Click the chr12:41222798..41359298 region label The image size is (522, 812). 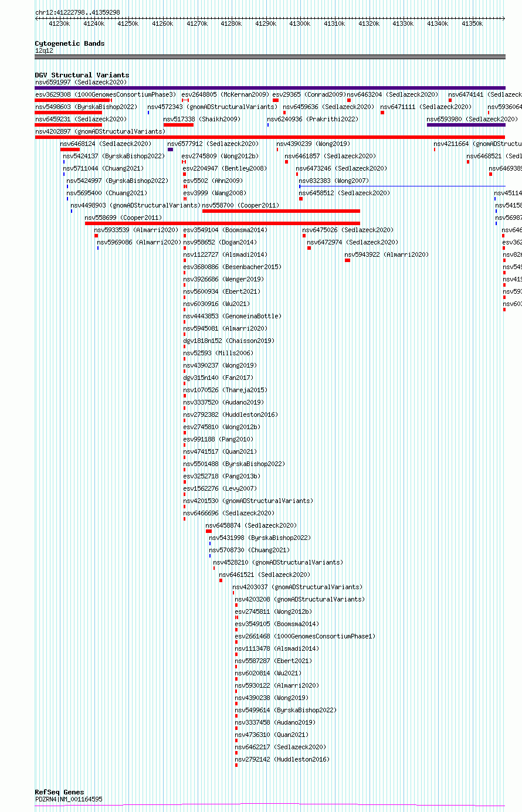tap(77, 12)
